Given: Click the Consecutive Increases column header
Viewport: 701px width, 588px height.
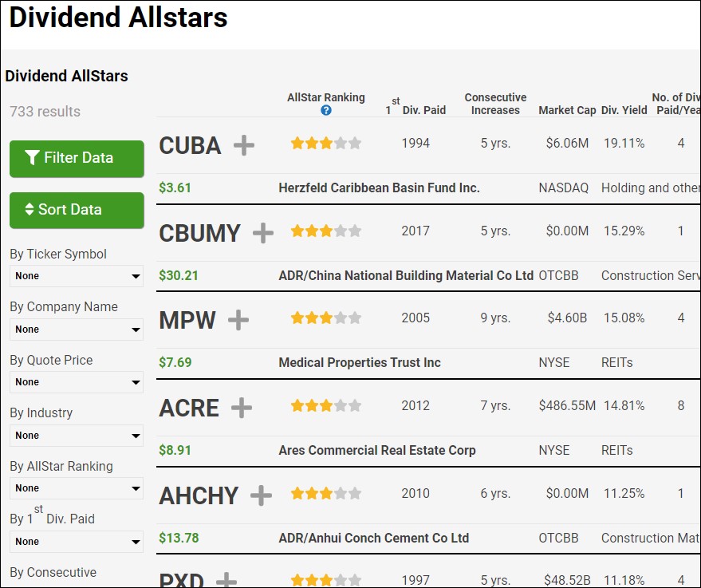Looking at the screenshot, I should click(x=495, y=104).
